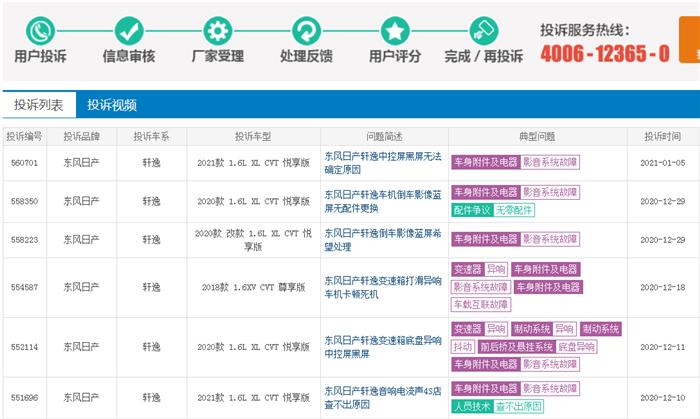Click the 处理反馈 refresh icon
This screenshot has width=700, height=419.
click(306, 31)
